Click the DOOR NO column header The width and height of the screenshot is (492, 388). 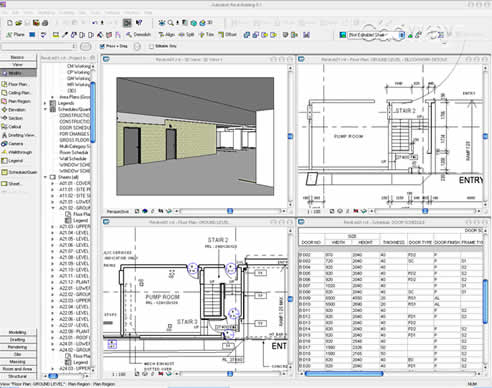(311, 242)
